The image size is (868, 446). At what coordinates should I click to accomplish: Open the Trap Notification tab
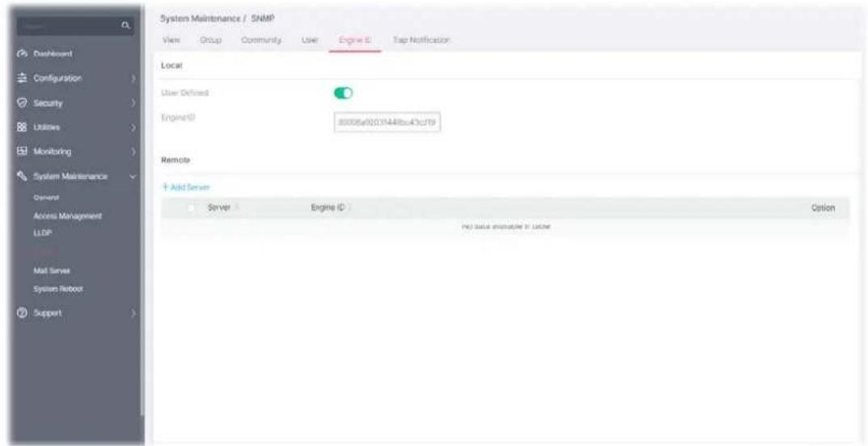[x=421, y=40]
